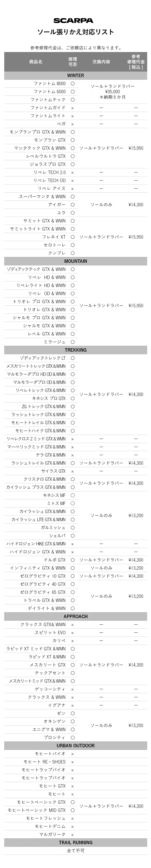
Task: Click the 交換内容 column header
Action: pyautogui.click(x=101, y=62)
